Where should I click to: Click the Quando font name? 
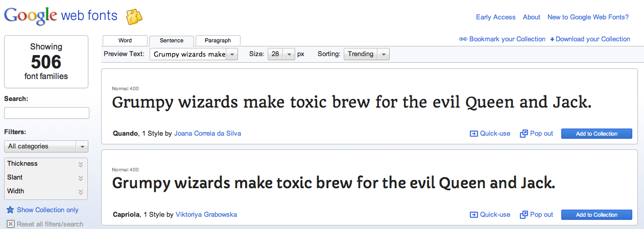click(x=126, y=134)
